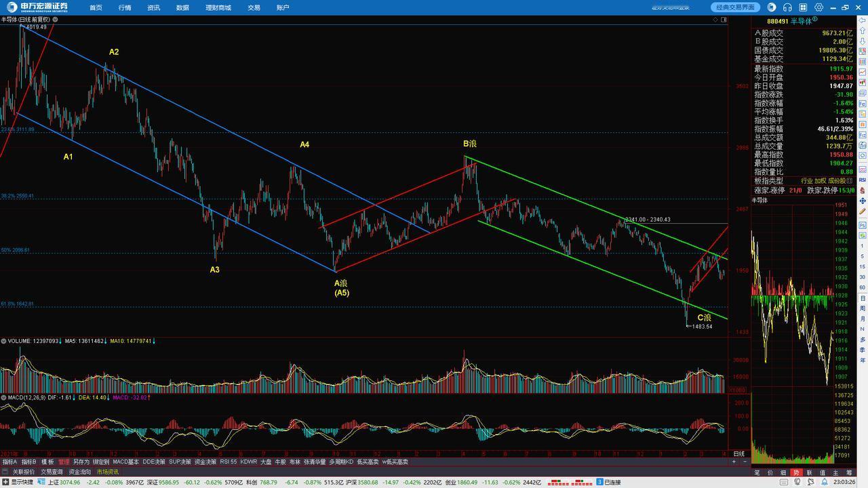Switch to 日 daily period
This screenshot has width=868, height=488.
tap(862, 298)
